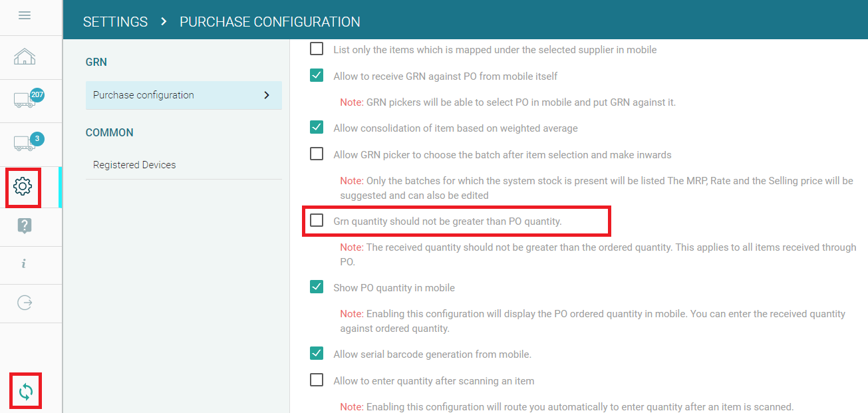Click the sync refresh icon
Screen dimensions: 868x413
point(25,391)
